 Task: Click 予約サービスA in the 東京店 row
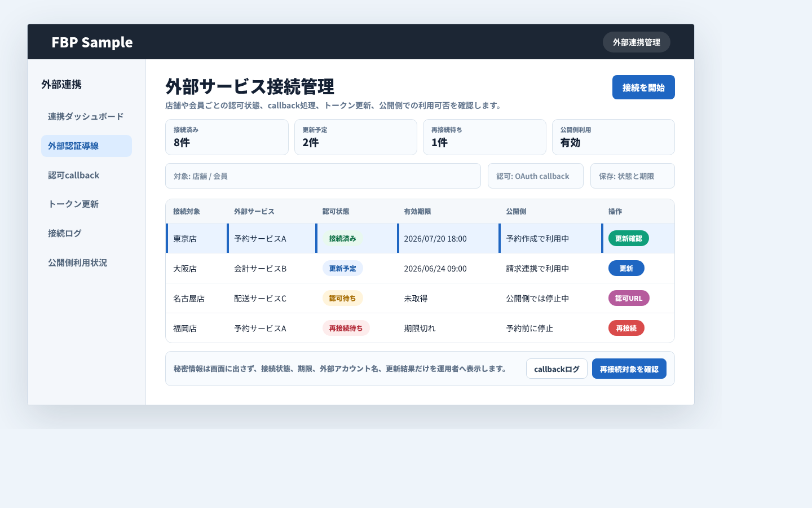click(271, 238)
